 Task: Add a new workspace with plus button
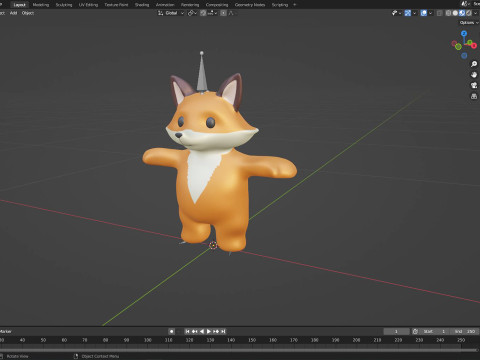click(x=294, y=5)
